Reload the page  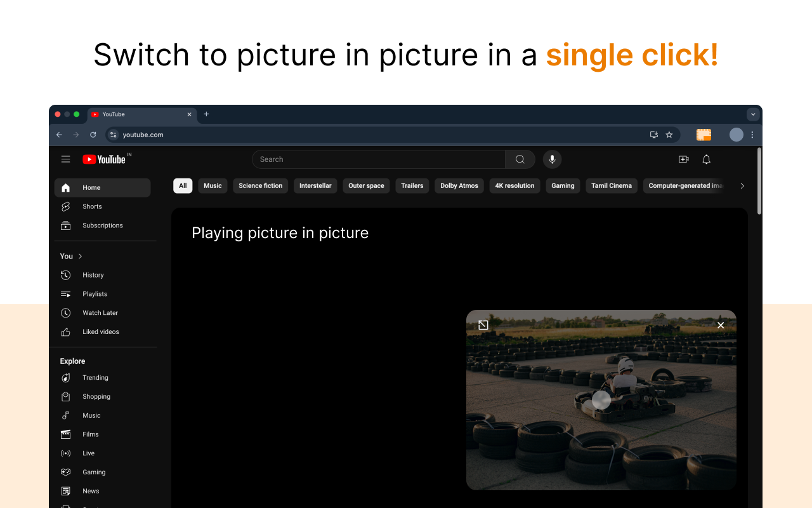point(93,135)
